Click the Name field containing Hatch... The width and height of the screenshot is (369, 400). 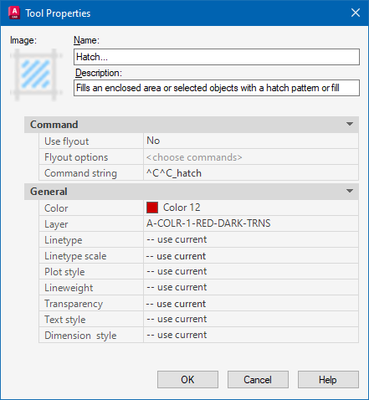[x=216, y=57]
